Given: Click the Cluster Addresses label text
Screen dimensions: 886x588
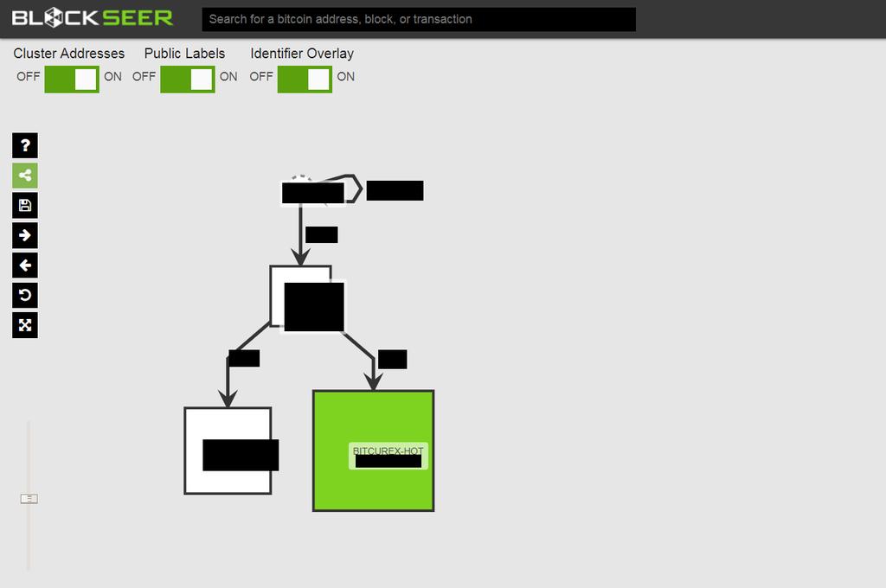Looking at the screenshot, I should (69, 54).
